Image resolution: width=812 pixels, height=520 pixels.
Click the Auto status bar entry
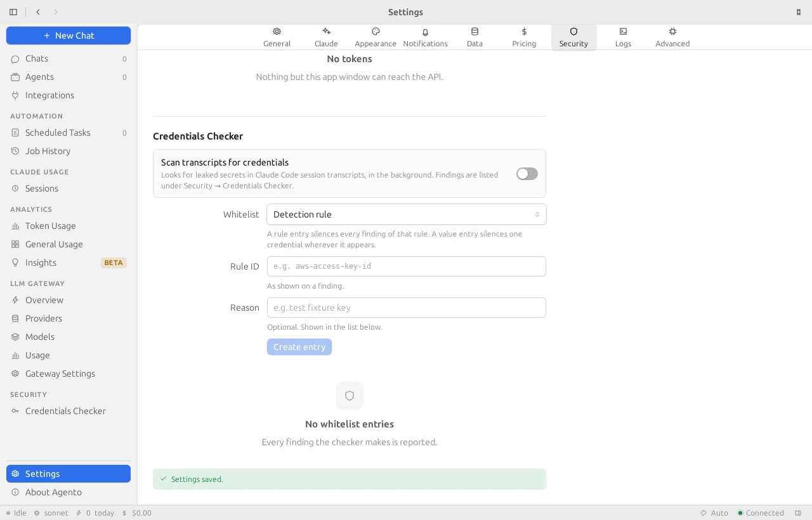714,513
